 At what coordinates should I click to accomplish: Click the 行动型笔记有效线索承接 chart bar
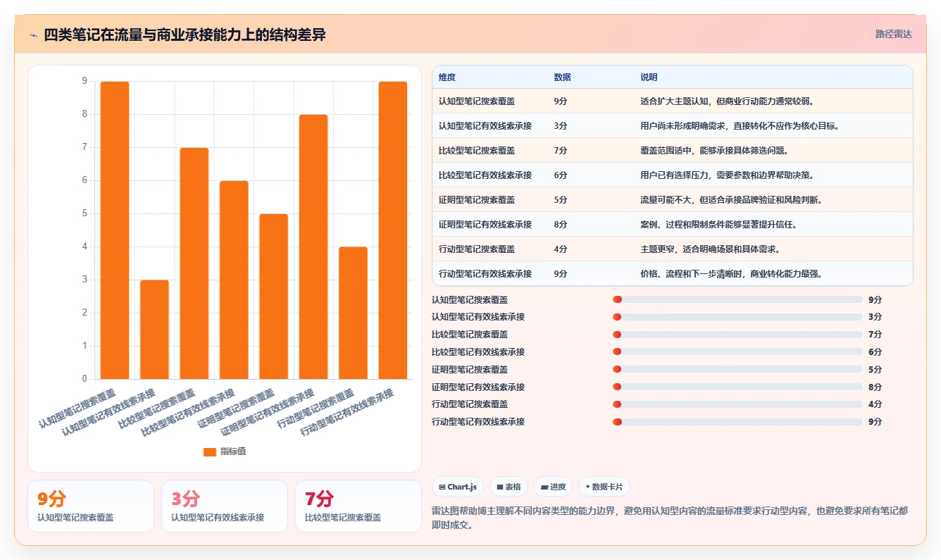pyautogui.click(x=393, y=230)
